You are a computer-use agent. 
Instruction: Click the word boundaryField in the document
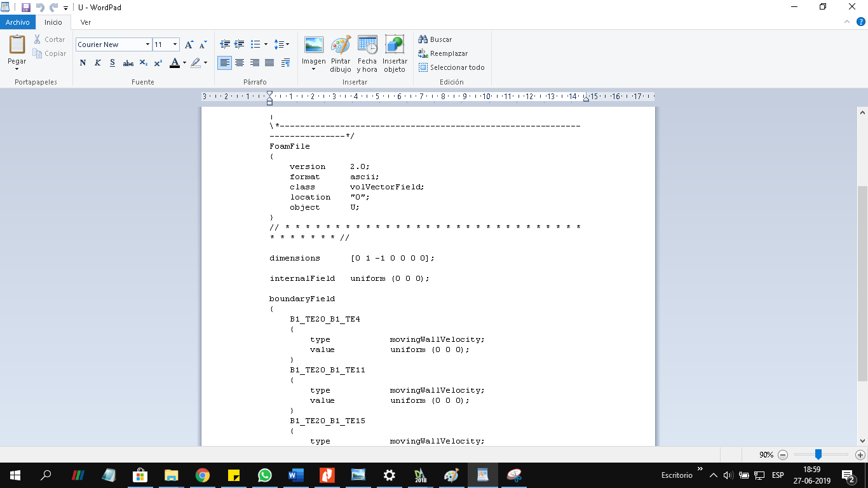(302, 299)
